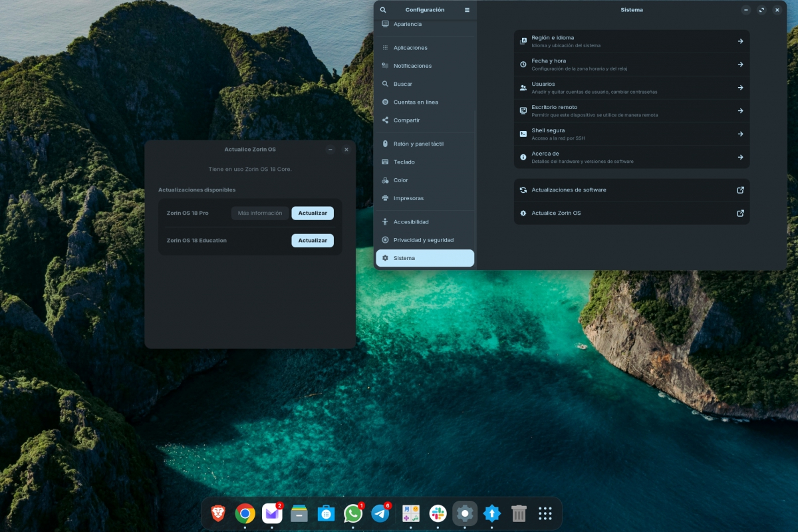Switch to the Teclado settings section
This screenshot has height=532, width=798.
(425, 162)
